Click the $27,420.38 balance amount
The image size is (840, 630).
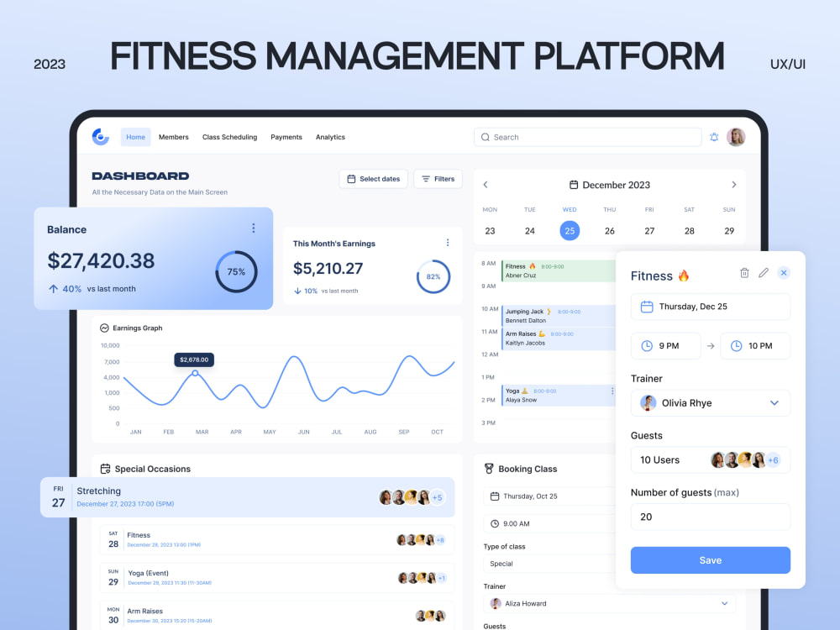[101, 261]
